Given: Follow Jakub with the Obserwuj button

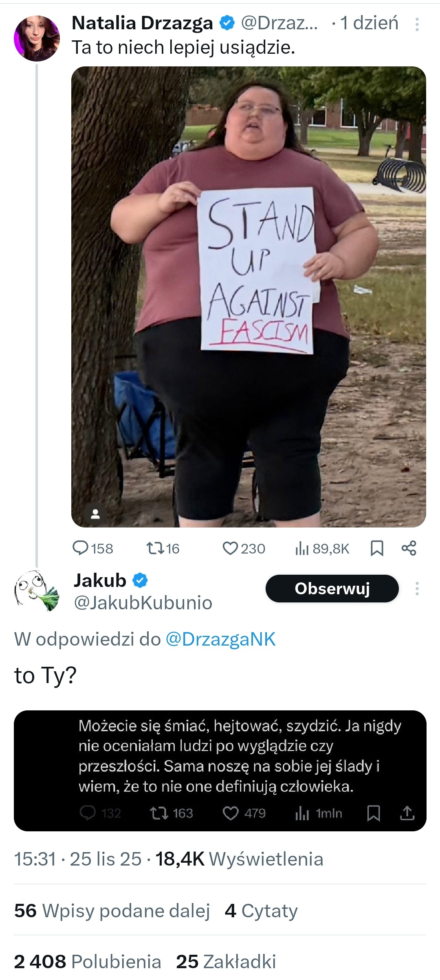Looking at the screenshot, I should pyautogui.click(x=332, y=589).
